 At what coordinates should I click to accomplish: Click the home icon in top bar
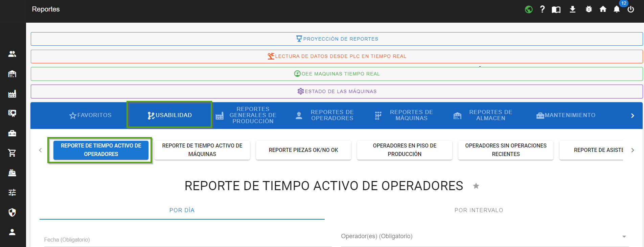point(603,9)
